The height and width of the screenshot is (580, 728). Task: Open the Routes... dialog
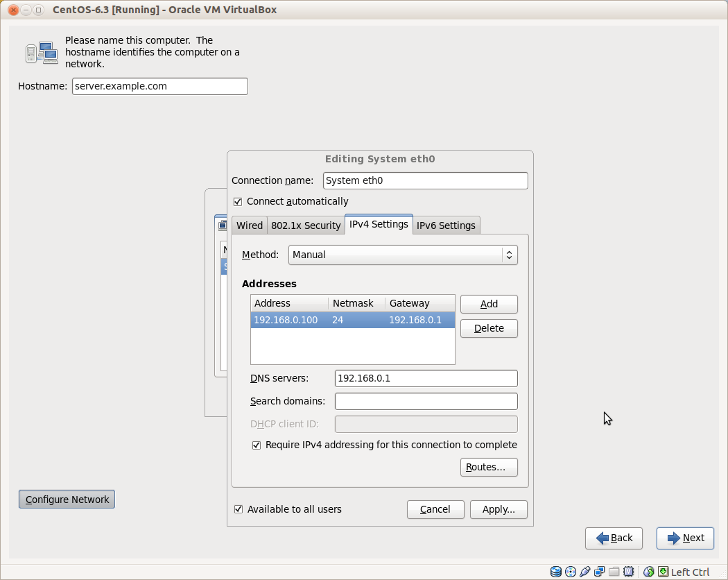click(x=489, y=467)
